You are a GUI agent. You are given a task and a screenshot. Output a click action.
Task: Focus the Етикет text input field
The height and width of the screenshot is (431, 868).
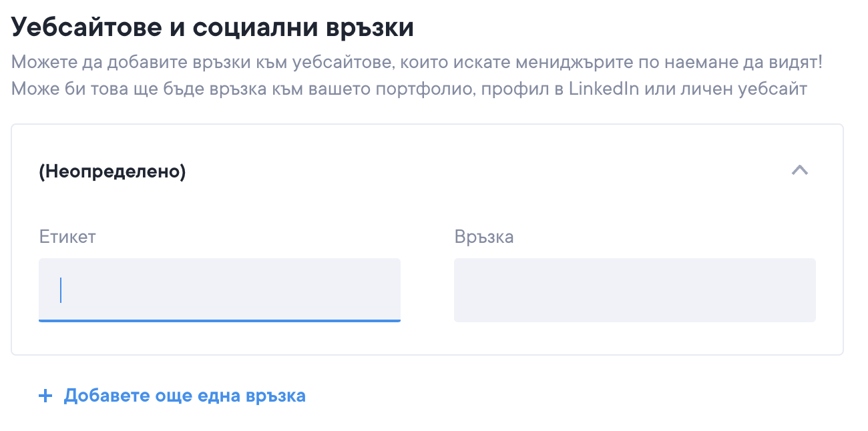pos(219,290)
